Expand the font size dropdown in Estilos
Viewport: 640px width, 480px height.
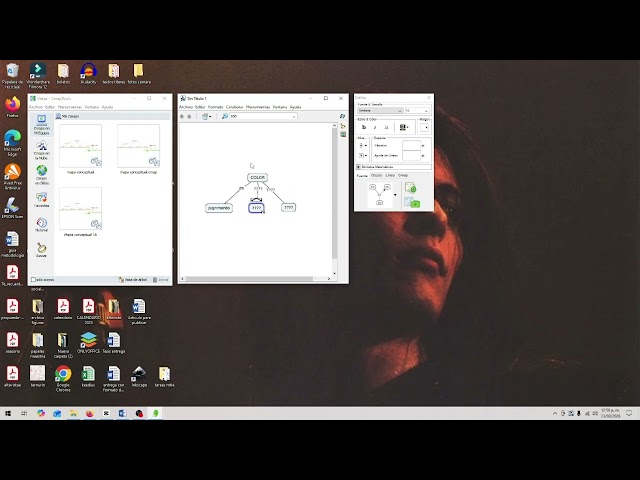click(426, 111)
